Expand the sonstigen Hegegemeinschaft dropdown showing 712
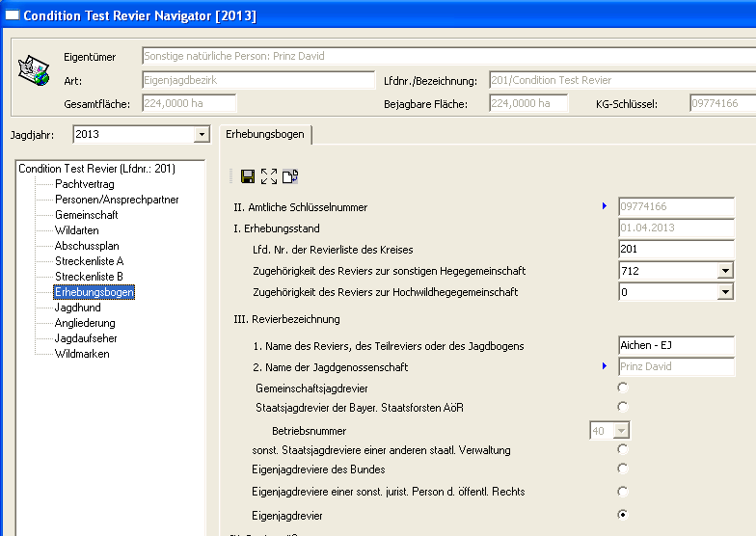This screenshot has width=756, height=536. coord(725,271)
